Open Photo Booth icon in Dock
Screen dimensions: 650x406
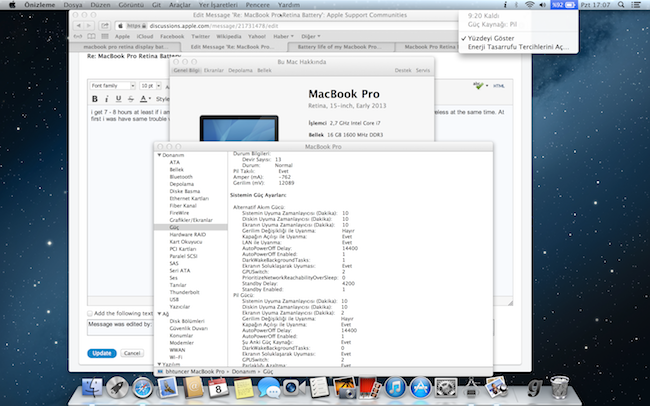370,387
